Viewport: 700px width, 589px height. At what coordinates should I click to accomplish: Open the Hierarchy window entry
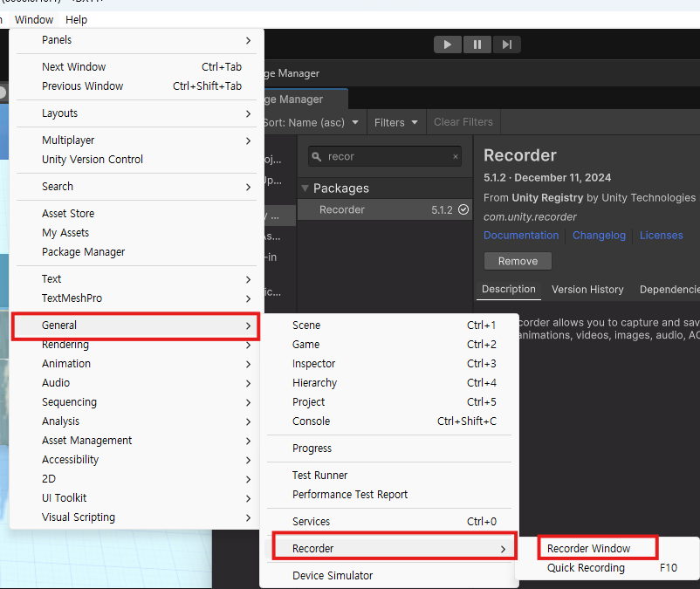(388, 383)
